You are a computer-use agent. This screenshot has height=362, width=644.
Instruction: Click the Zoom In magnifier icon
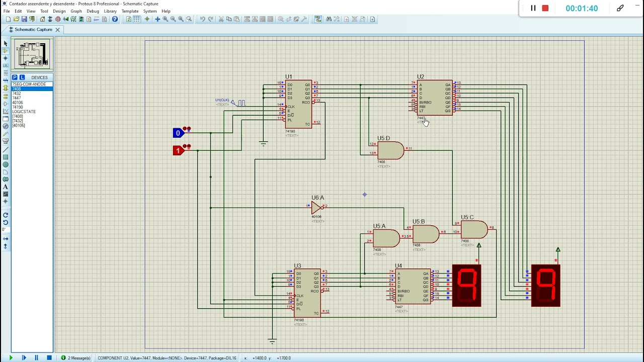point(165,19)
